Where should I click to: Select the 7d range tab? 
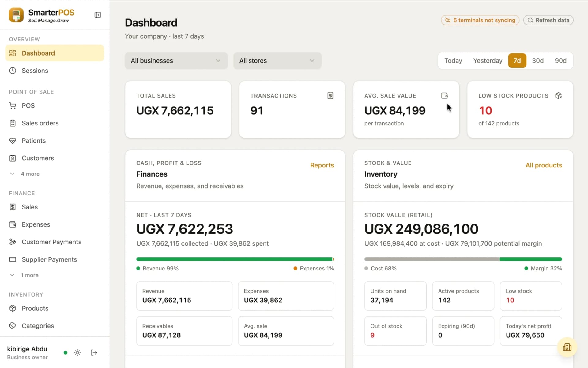click(517, 61)
